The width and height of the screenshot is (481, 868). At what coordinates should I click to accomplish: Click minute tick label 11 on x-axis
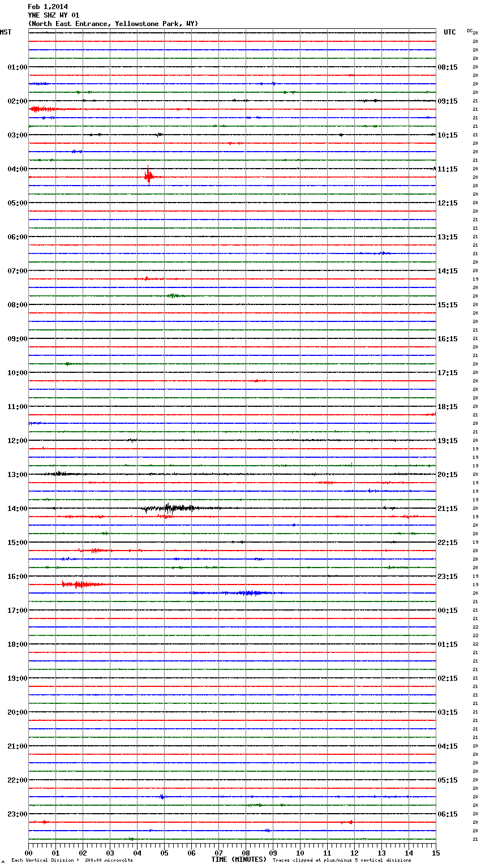[x=327, y=853]
